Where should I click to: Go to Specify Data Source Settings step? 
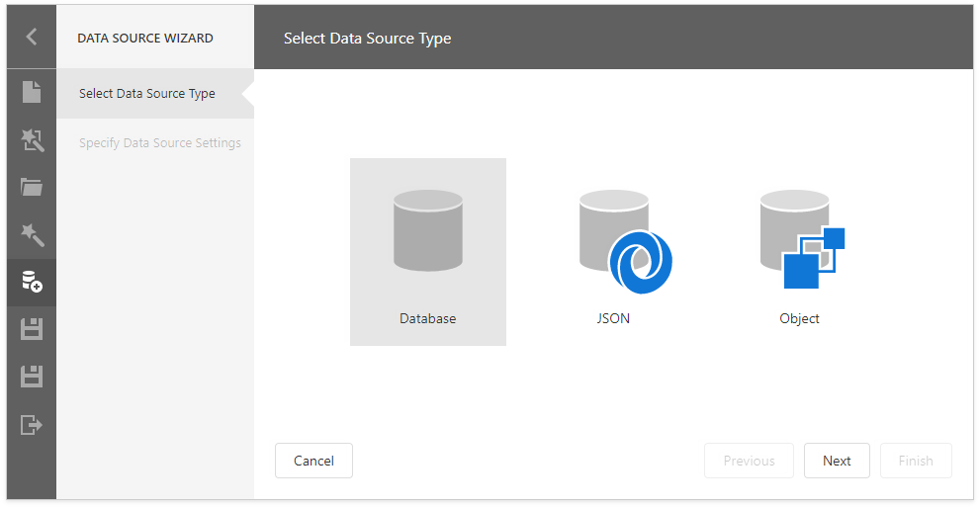160,143
